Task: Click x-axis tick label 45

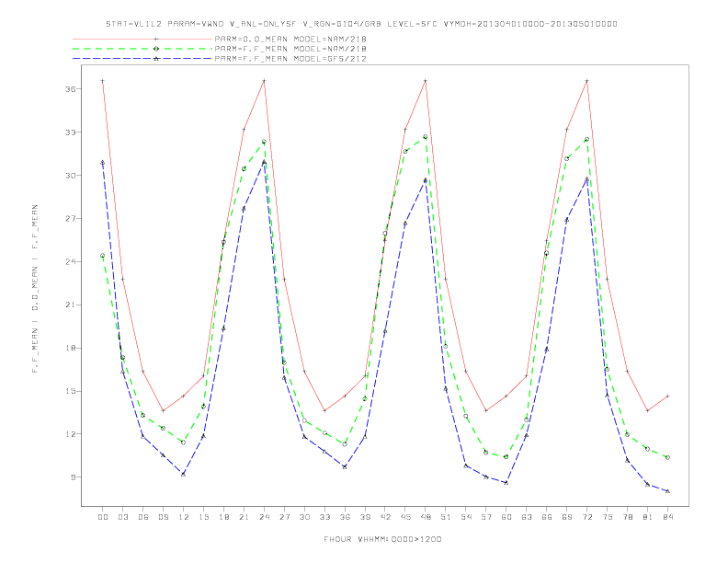Action: click(405, 517)
